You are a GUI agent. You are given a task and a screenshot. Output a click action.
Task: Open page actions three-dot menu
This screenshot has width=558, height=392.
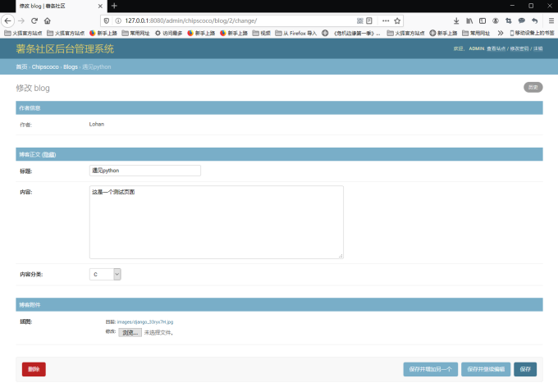pyautogui.click(x=386, y=21)
